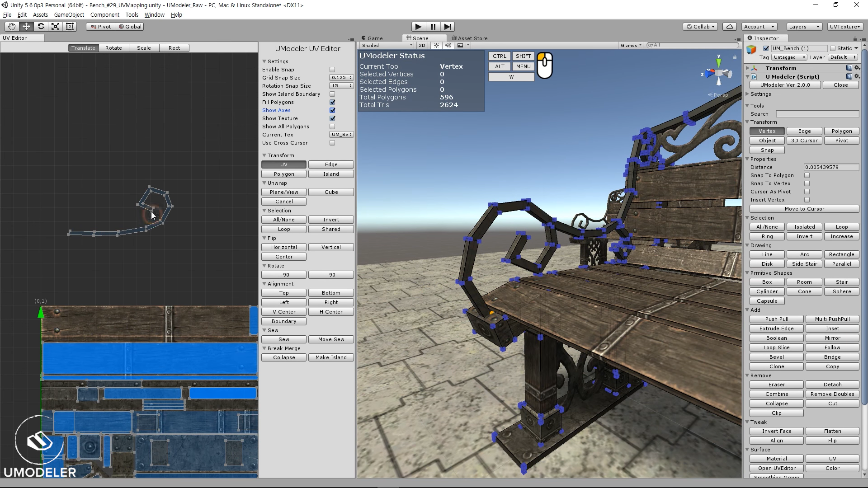Open the GameObject menu
Image resolution: width=868 pixels, height=488 pixels.
(x=69, y=14)
